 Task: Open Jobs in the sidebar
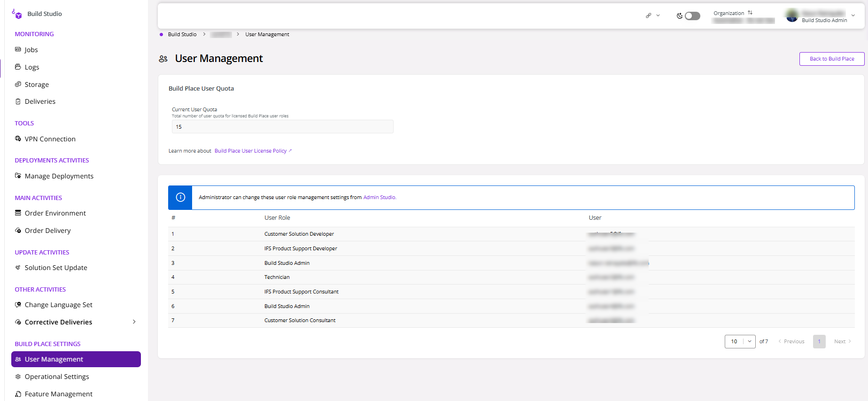click(31, 50)
